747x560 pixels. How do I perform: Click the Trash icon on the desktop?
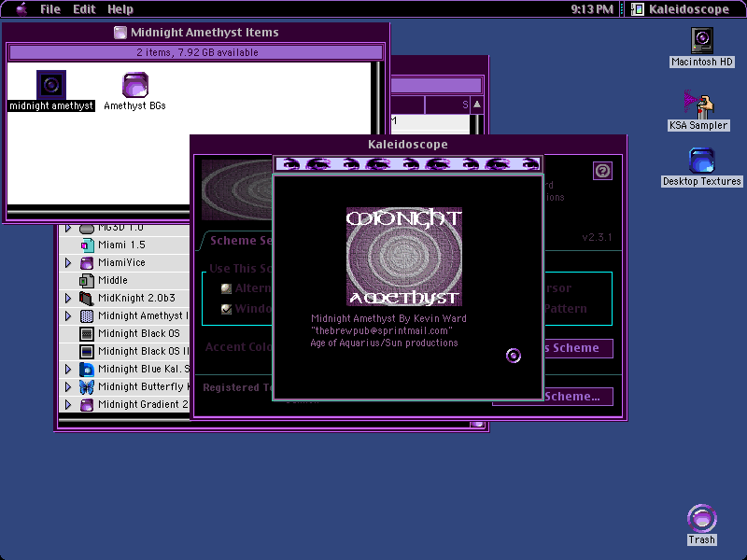point(702,518)
